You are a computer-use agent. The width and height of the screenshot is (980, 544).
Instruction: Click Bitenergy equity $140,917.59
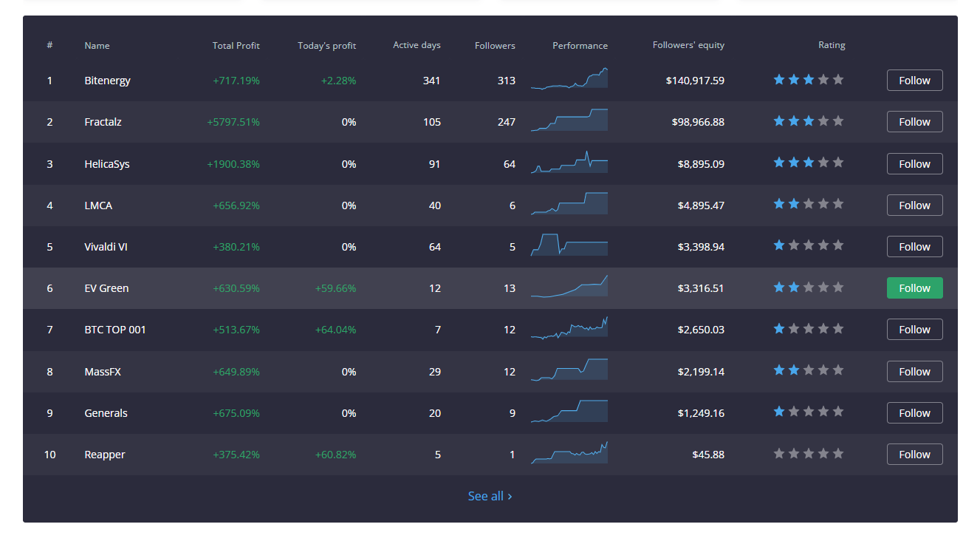pyautogui.click(x=695, y=81)
